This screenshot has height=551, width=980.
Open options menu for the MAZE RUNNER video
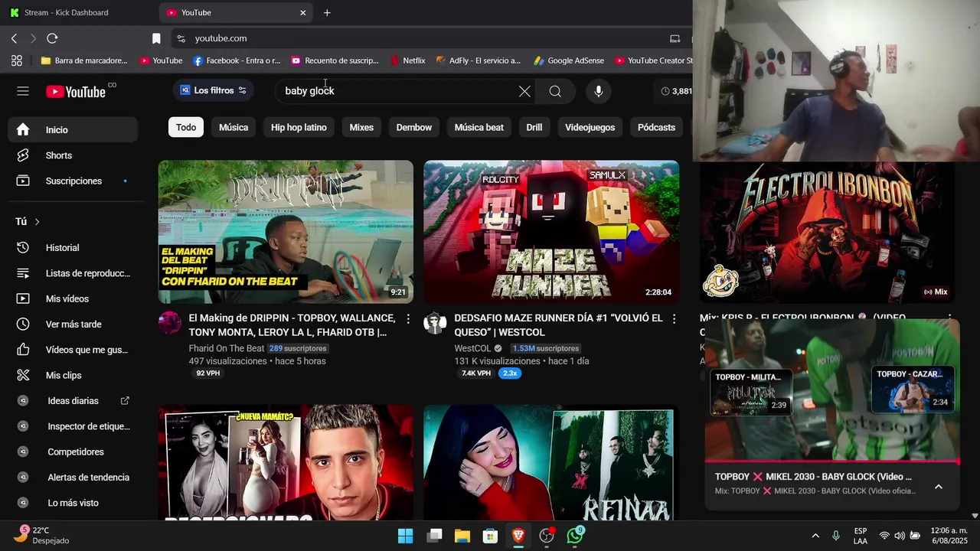[674, 318]
